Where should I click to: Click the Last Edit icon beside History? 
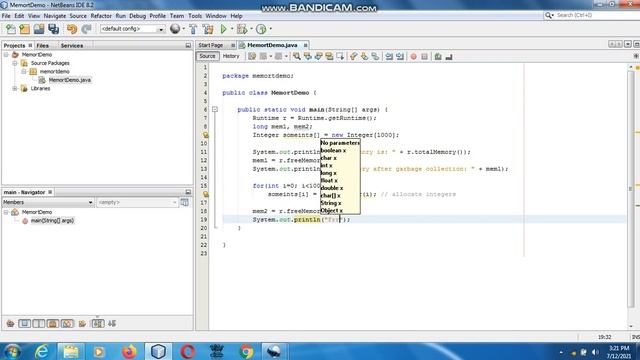[252, 56]
